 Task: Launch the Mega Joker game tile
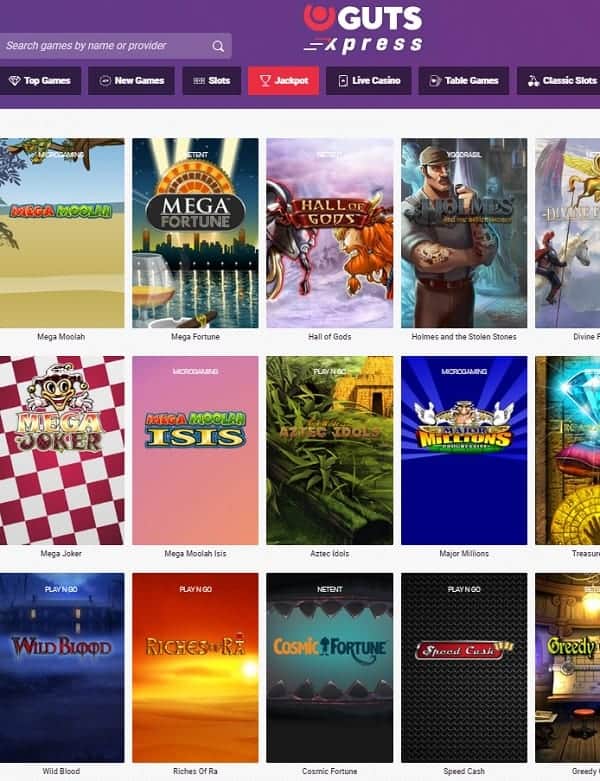62,450
